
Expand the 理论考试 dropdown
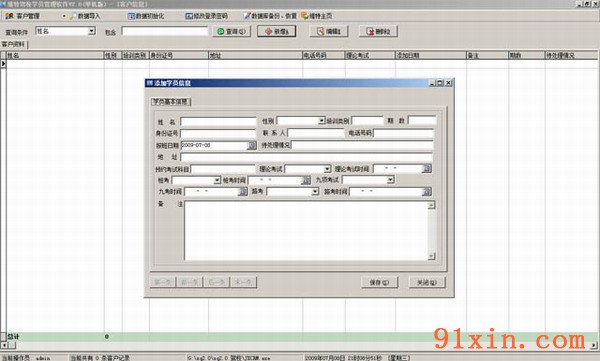(x=327, y=169)
